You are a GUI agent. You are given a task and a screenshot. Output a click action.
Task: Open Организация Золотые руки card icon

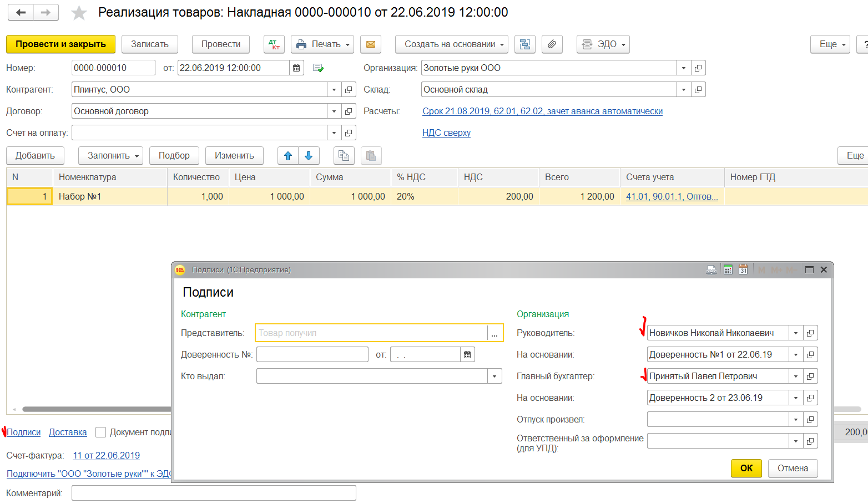(698, 68)
